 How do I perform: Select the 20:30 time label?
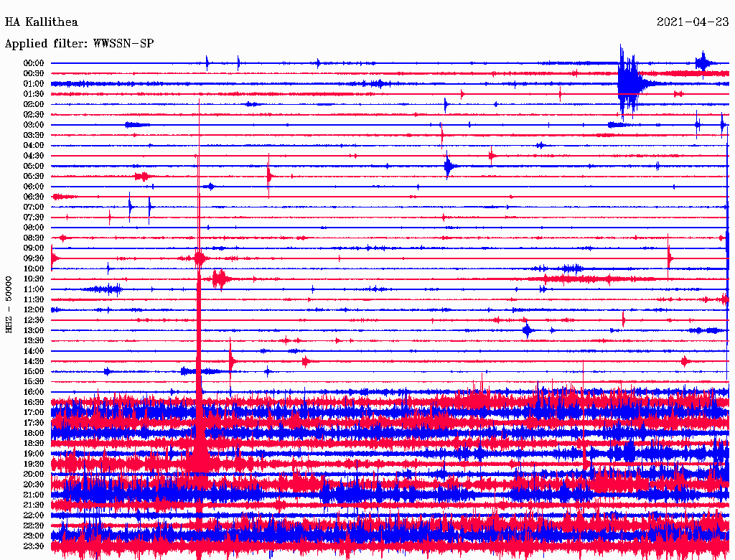coord(34,485)
